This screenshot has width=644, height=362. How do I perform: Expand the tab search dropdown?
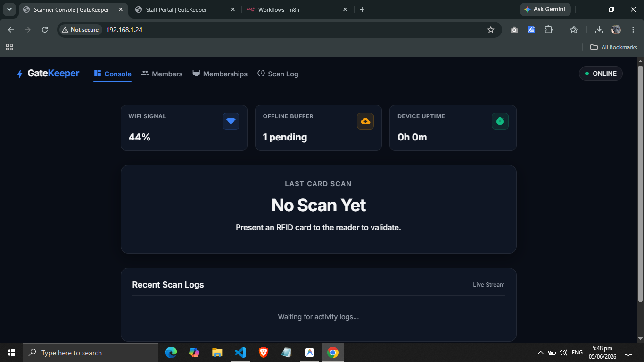coord(9,9)
